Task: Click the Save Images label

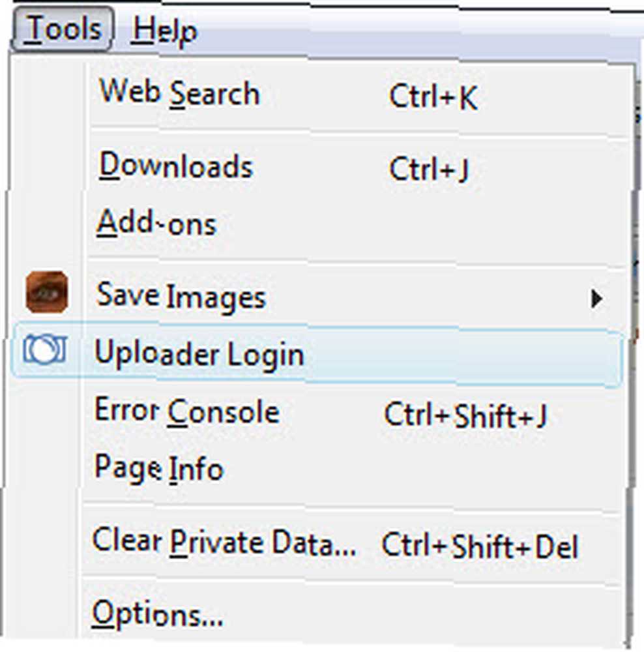Action: tap(181, 297)
